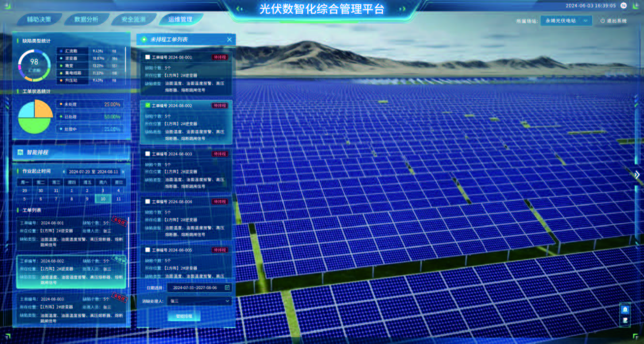
Task: Close the 未排程工单列表 panel
Action: pos(229,39)
